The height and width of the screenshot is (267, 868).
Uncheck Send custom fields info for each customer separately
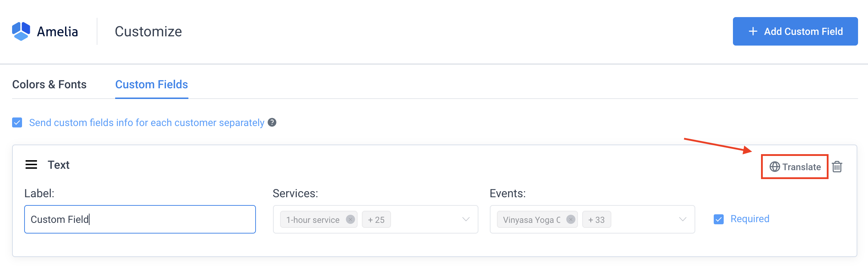(x=17, y=122)
